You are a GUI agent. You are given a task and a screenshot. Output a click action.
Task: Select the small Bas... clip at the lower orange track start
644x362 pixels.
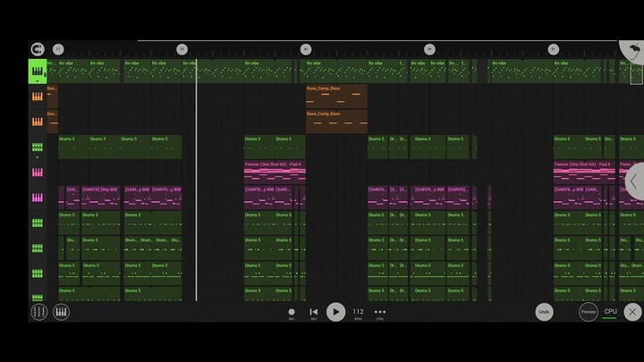click(x=52, y=122)
